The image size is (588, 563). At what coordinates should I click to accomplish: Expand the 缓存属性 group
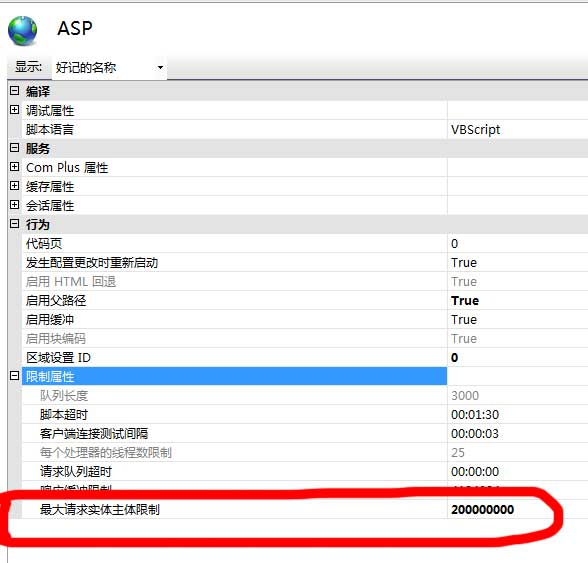pos(14,186)
